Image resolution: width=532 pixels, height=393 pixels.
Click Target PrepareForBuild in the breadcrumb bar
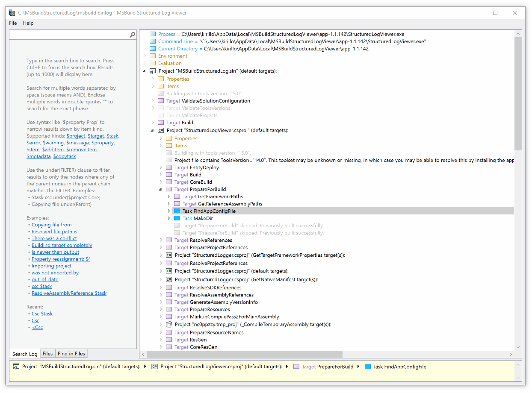point(327,367)
